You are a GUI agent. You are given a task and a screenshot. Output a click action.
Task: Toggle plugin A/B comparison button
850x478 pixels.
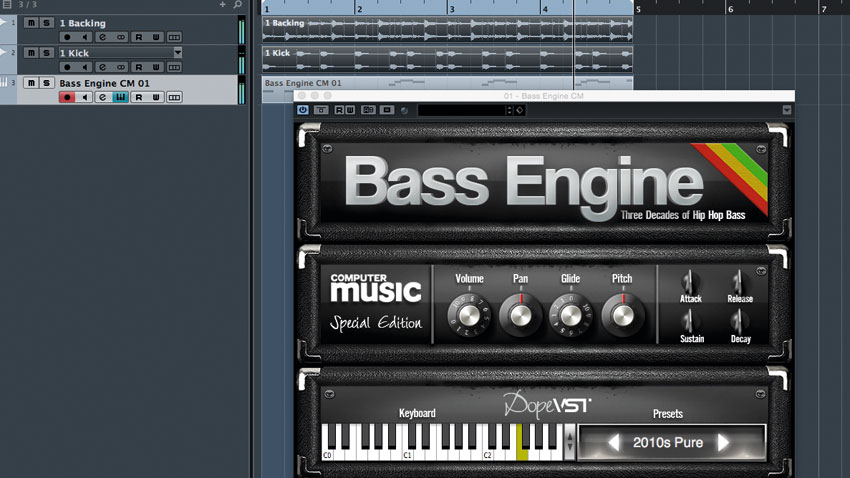368,110
